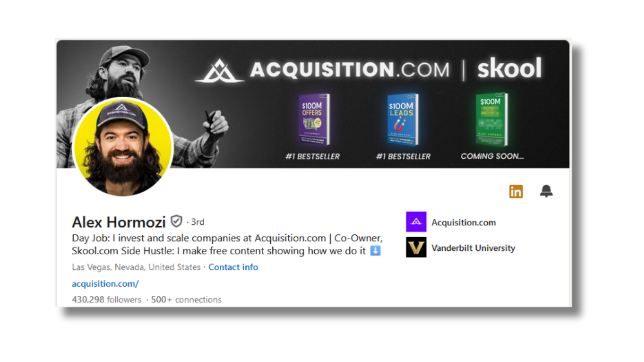The height and width of the screenshot is (362, 644).
Task: Click the Alex Hormozi profile name
Action: pyautogui.click(x=119, y=222)
